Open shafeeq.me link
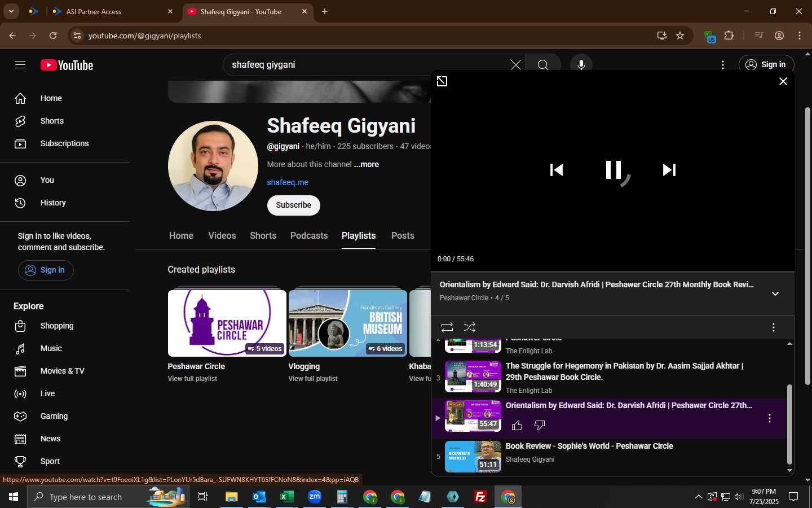This screenshot has height=508, width=812. (288, 182)
